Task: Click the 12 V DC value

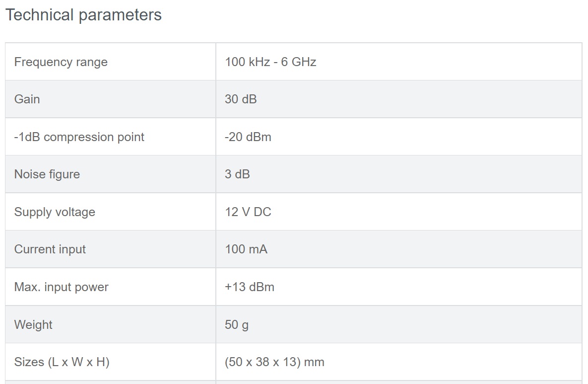Action: (248, 212)
